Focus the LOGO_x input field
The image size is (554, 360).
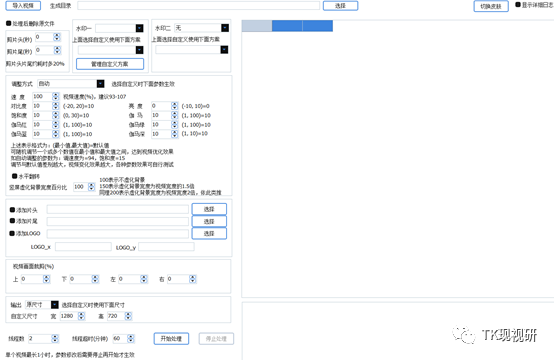click(83, 247)
